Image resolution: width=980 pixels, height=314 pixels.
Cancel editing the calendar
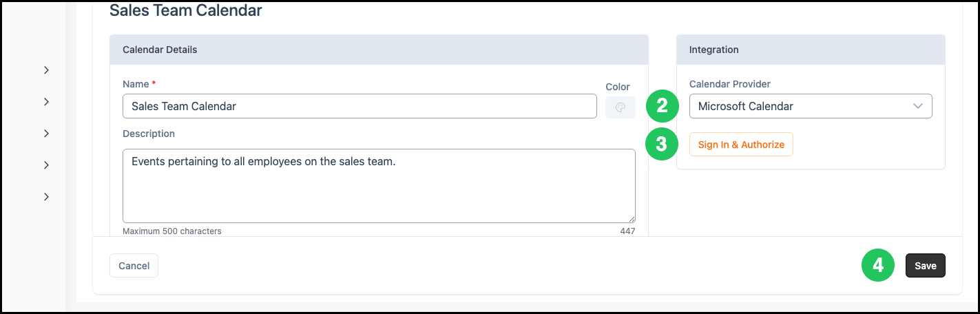[134, 266]
